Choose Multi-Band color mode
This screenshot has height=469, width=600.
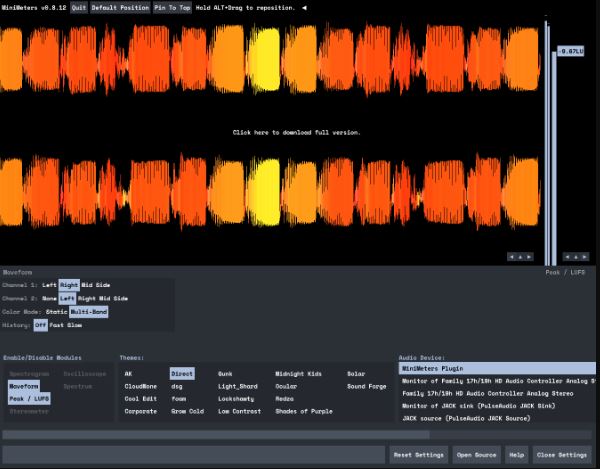[88, 312]
